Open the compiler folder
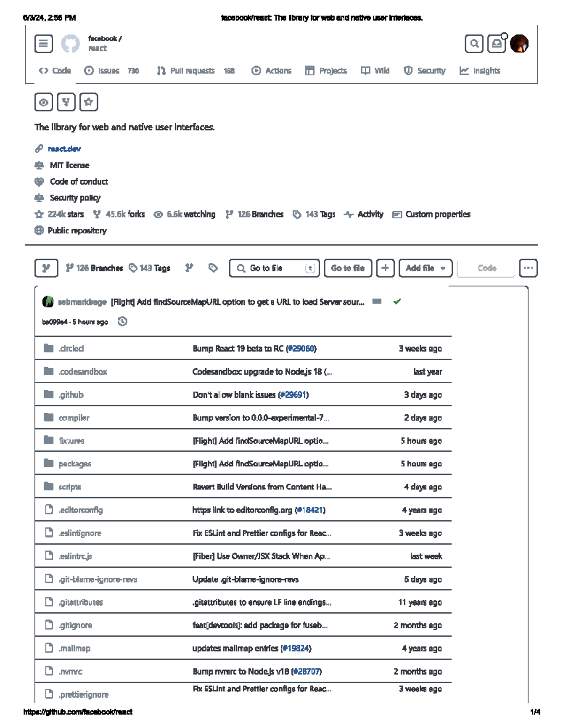The height and width of the screenshot is (728, 563). 74,418
